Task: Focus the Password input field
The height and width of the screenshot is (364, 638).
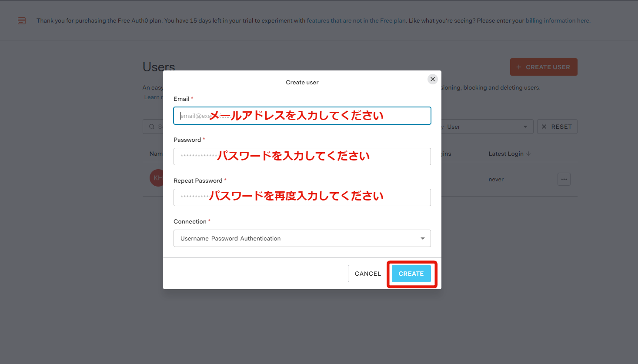Action: 302,157
